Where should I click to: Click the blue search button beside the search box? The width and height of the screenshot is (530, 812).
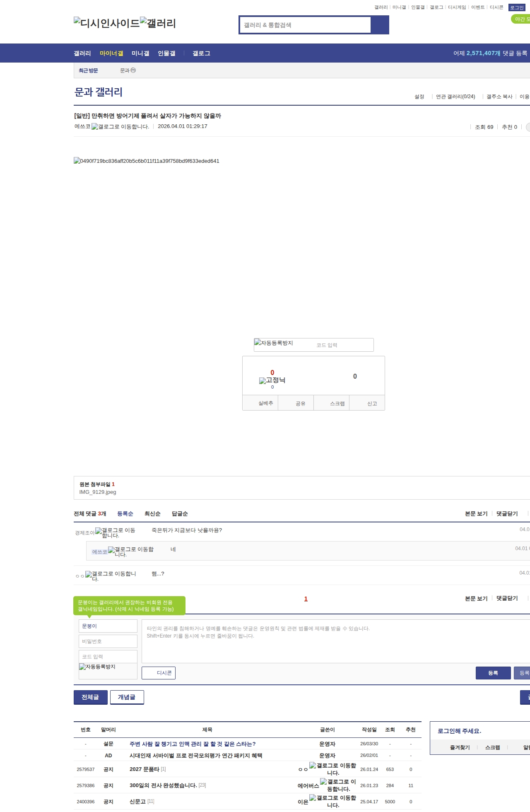(x=380, y=25)
